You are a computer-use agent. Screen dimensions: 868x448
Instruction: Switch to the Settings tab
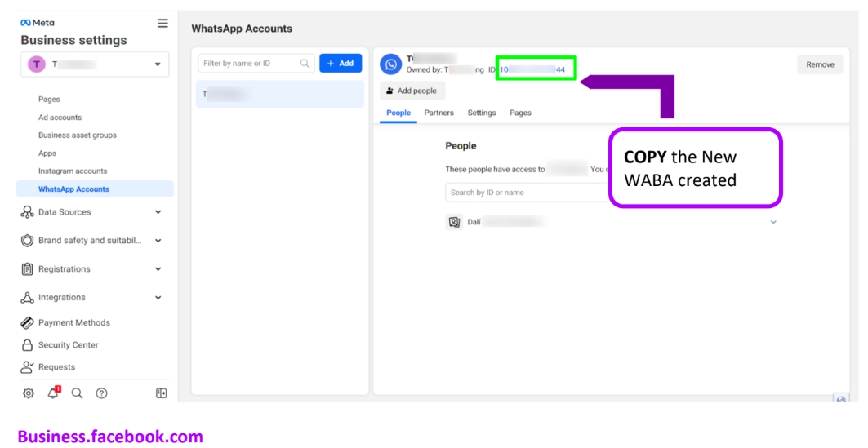[482, 113]
